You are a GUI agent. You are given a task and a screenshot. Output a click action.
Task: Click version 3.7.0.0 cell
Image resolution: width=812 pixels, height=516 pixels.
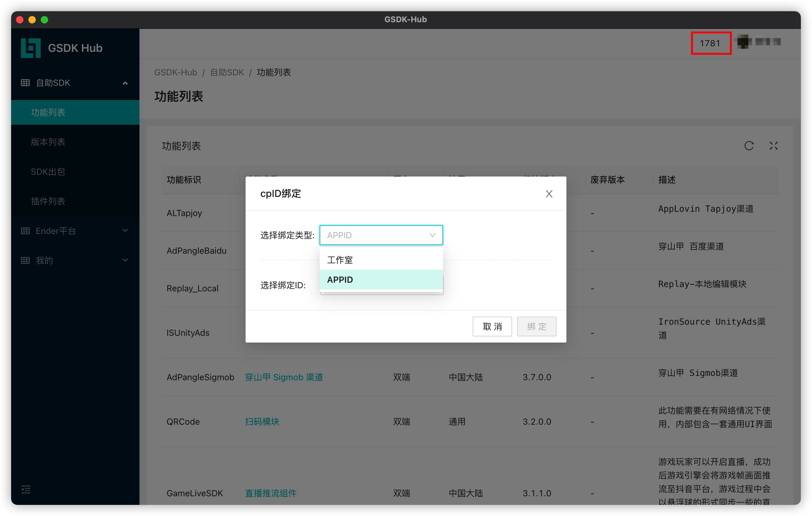tap(537, 377)
